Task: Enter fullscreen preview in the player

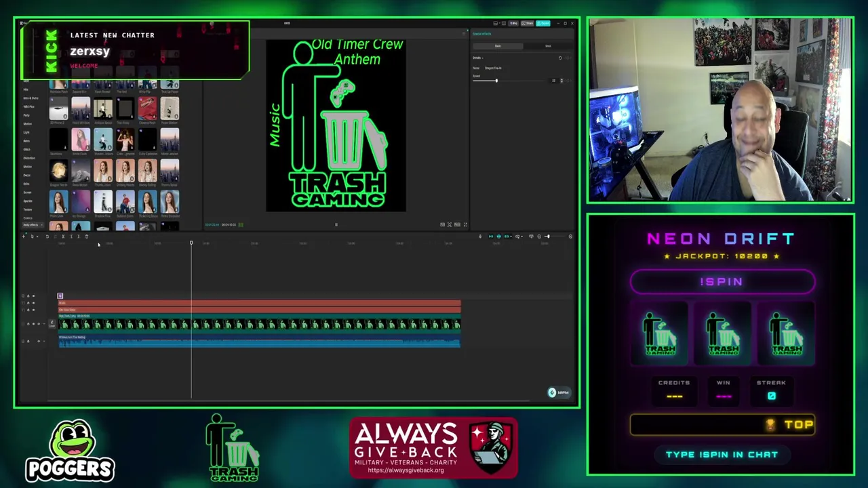Action: [465, 224]
